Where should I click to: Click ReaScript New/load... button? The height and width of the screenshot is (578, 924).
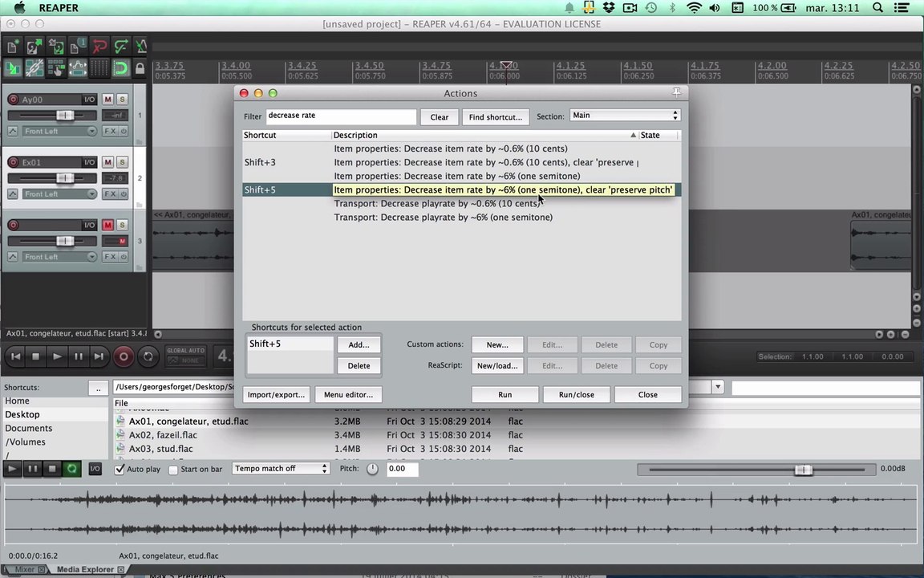pyautogui.click(x=497, y=366)
